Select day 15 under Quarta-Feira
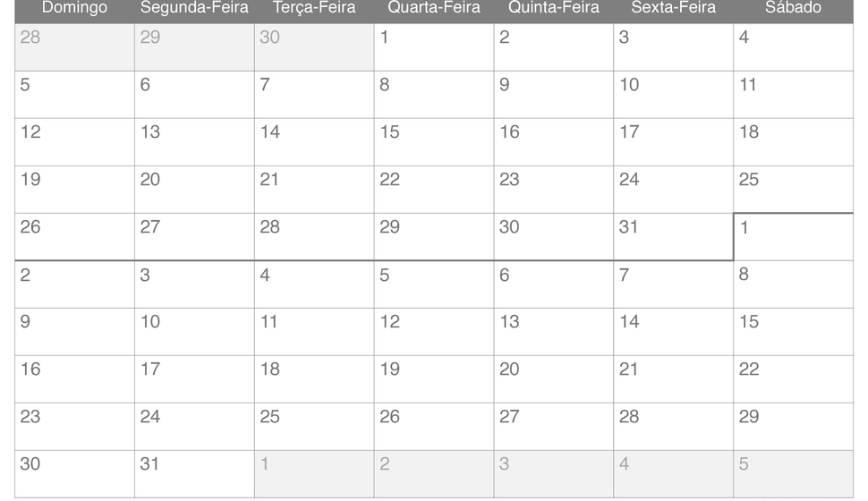This screenshot has height=501, width=868. point(434,142)
